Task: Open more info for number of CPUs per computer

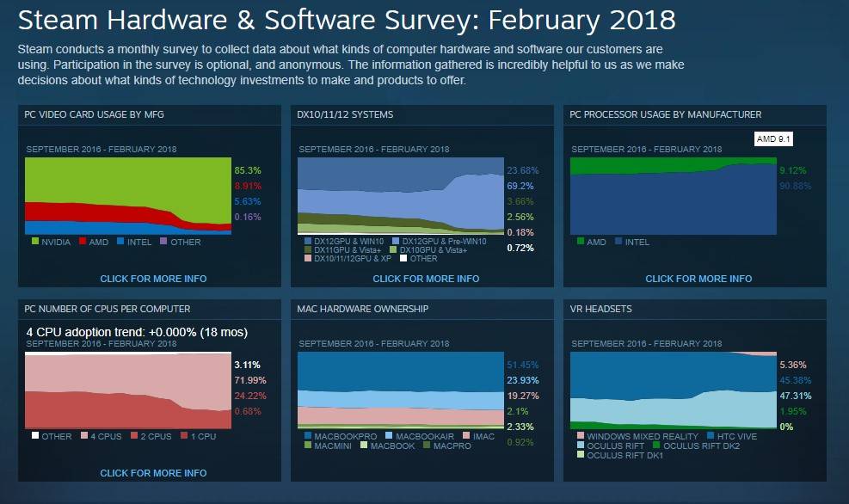Action: coord(153,473)
